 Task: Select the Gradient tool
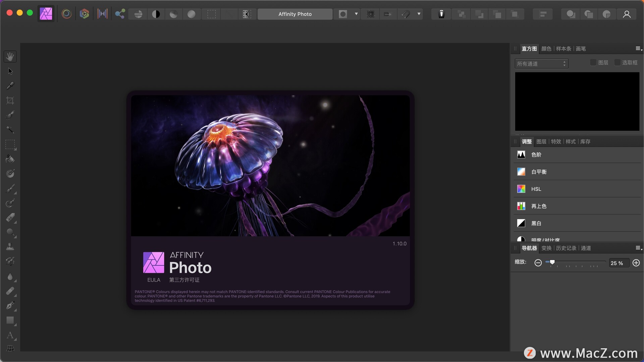(10, 174)
